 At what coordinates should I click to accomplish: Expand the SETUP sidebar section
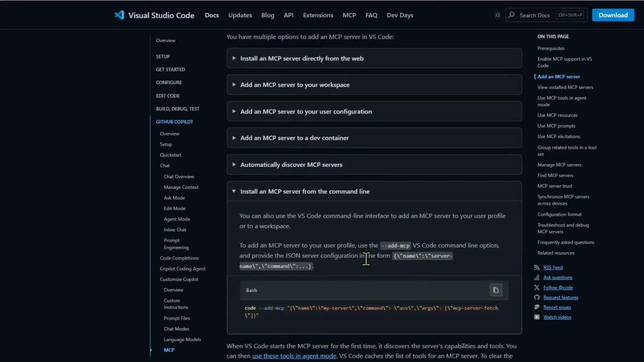tap(163, 57)
